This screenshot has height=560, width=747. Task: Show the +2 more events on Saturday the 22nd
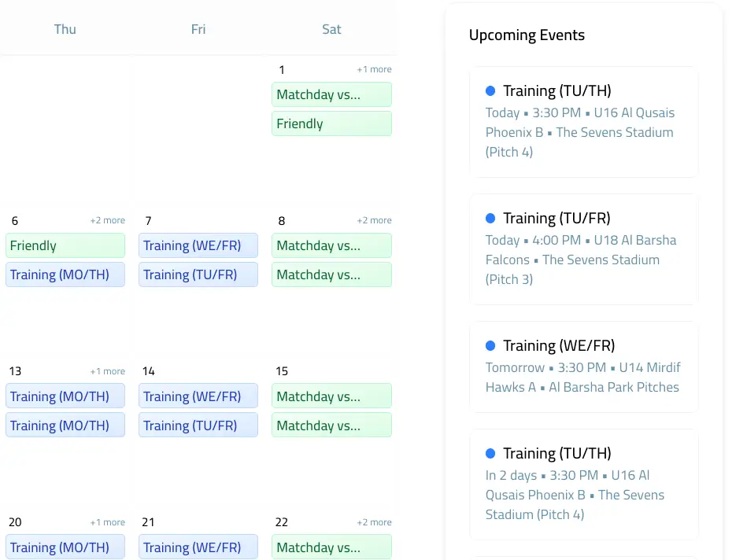click(x=374, y=521)
